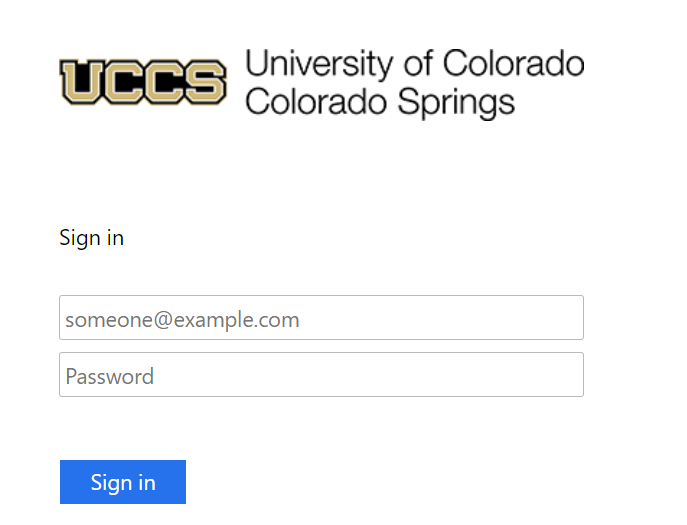The height and width of the screenshot is (525, 687).
Task: Click the white Sign in label on the button
Action: [123, 483]
